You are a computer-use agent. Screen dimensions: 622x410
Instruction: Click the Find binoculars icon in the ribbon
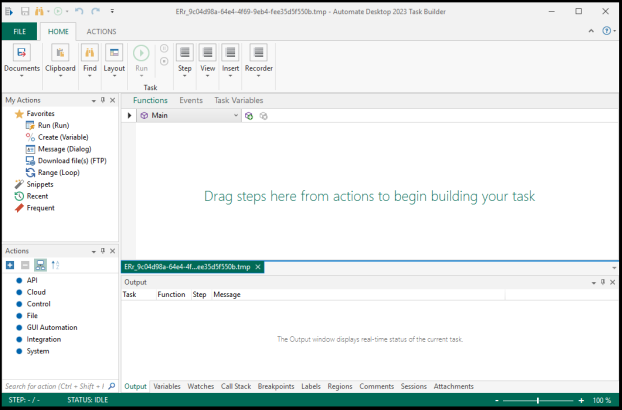pyautogui.click(x=87, y=53)
